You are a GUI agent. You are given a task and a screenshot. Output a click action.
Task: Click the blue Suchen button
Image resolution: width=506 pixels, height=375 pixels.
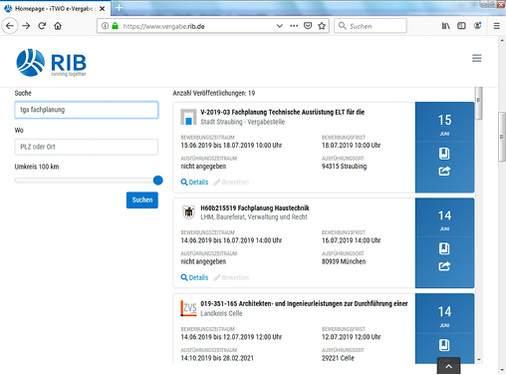tap(142, 200)
